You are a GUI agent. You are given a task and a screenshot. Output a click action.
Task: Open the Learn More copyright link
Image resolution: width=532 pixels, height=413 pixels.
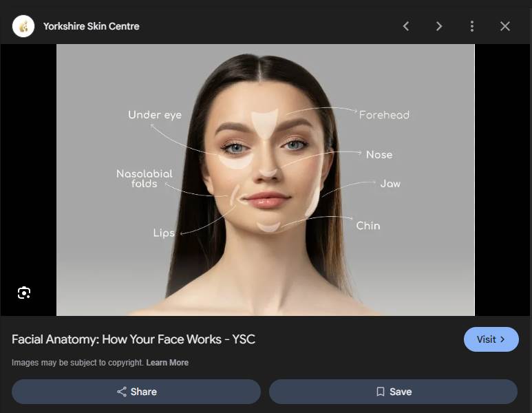click(167, 363)
